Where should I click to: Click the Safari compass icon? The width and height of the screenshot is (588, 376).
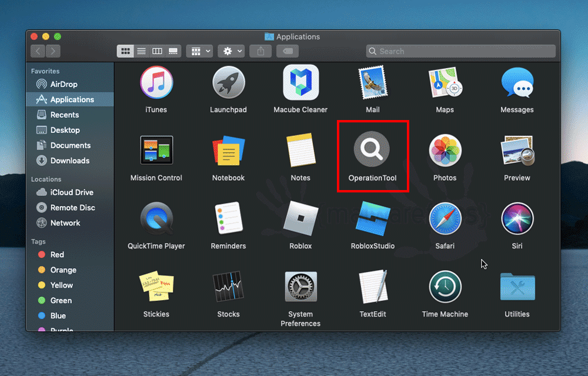point(445,218)
